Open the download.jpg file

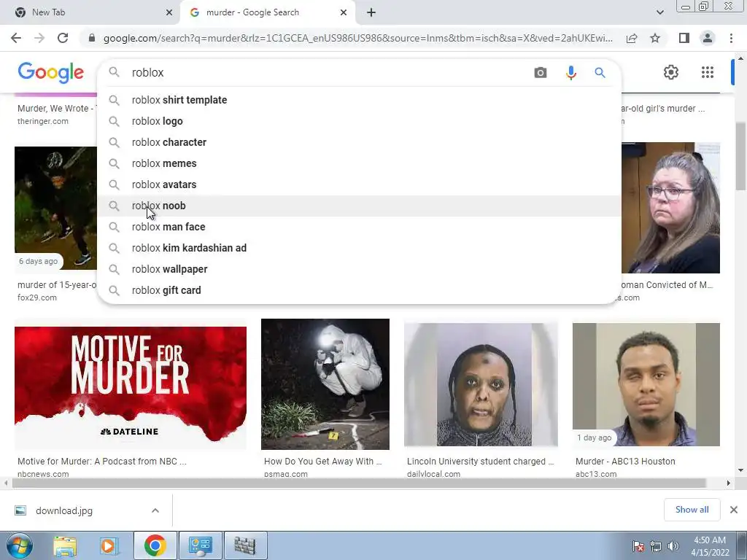click(64, 510)
